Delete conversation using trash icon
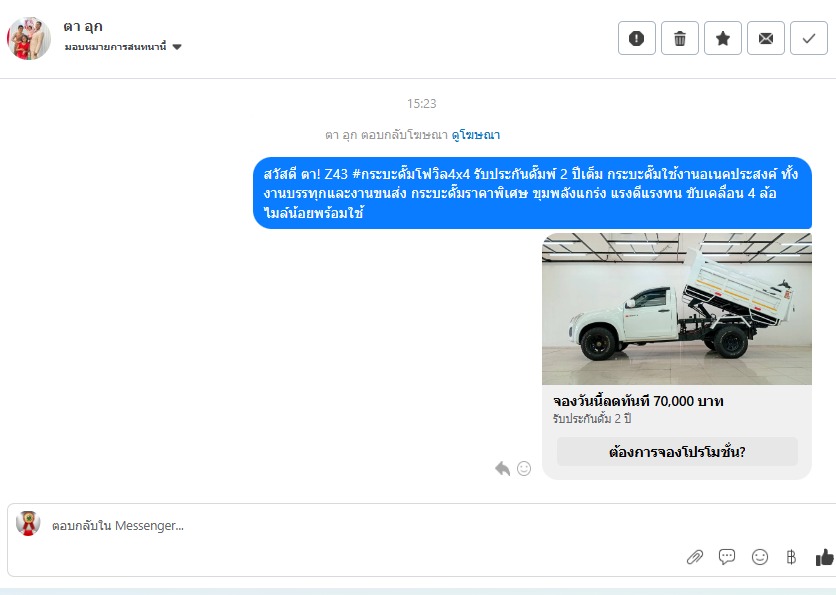The image size is (836, 595). [x=680, y=38]
